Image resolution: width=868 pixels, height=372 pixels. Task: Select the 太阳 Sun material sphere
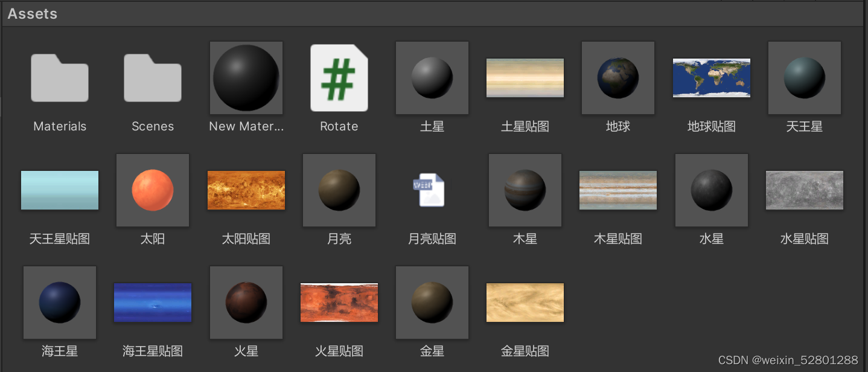[x=152, y=190]
